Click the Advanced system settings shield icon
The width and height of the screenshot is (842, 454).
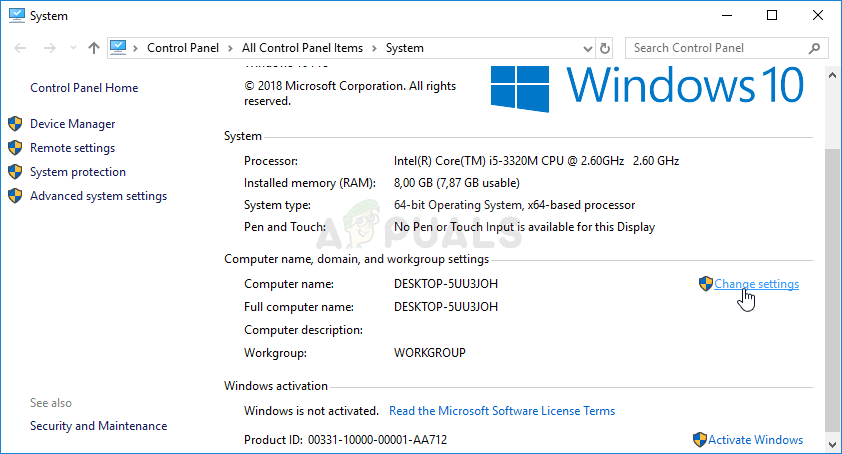(x=15, y=196)
